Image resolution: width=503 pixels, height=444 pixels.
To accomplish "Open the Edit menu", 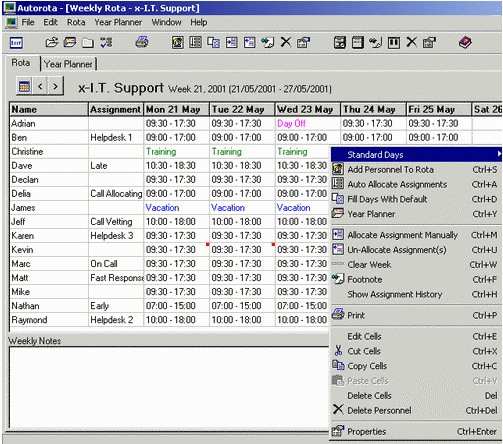I will tap(50, 22).
